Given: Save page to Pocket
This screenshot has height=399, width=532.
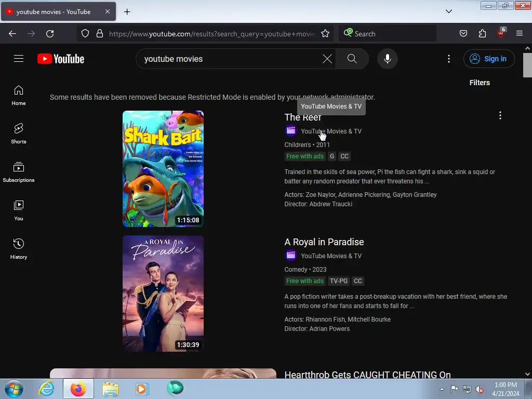Looking at the screenshot, I should (463, 34).
